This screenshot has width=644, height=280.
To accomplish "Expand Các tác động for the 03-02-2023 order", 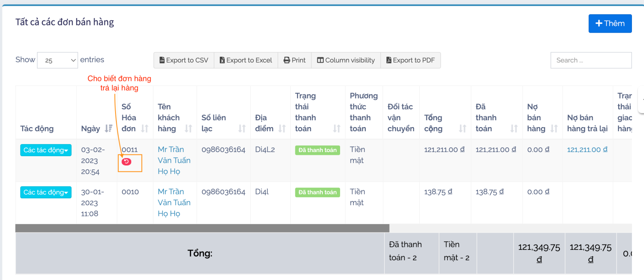I will click(x=46, y=150).
